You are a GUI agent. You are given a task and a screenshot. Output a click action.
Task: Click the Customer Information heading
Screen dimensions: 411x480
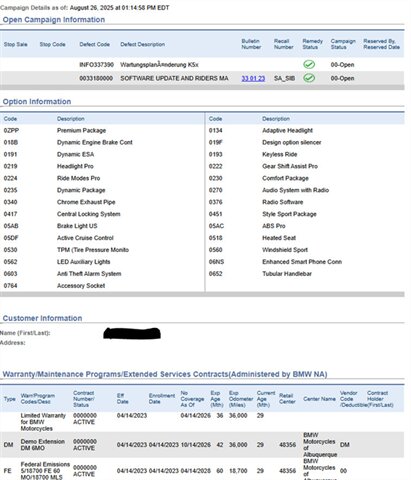click(42, 318)
